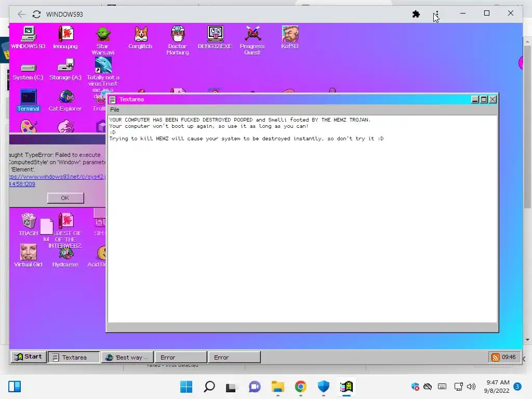Open the Star Wars.avi icon
532x399 pixels.
tap(103, 41)
